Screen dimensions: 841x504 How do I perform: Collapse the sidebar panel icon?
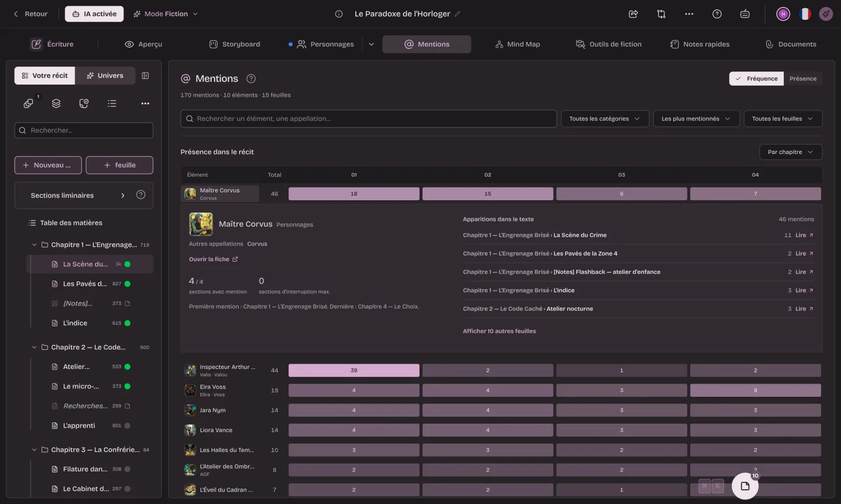point(146,76)
